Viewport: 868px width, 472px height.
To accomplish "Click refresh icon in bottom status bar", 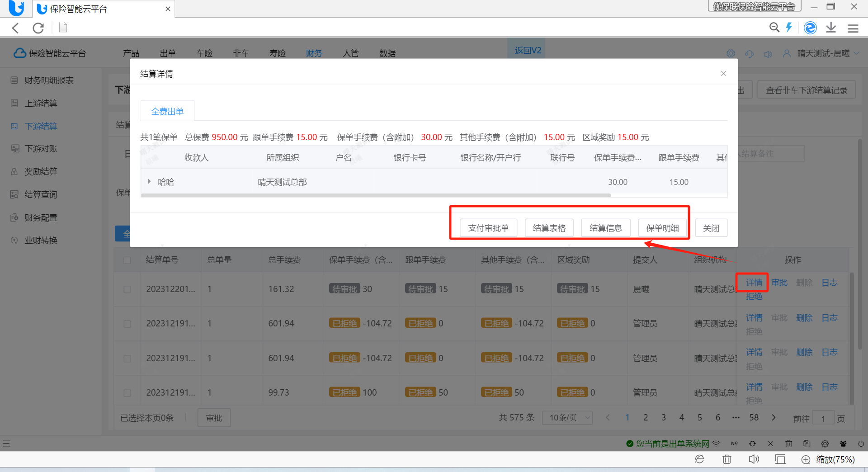I will click(752, 444).
